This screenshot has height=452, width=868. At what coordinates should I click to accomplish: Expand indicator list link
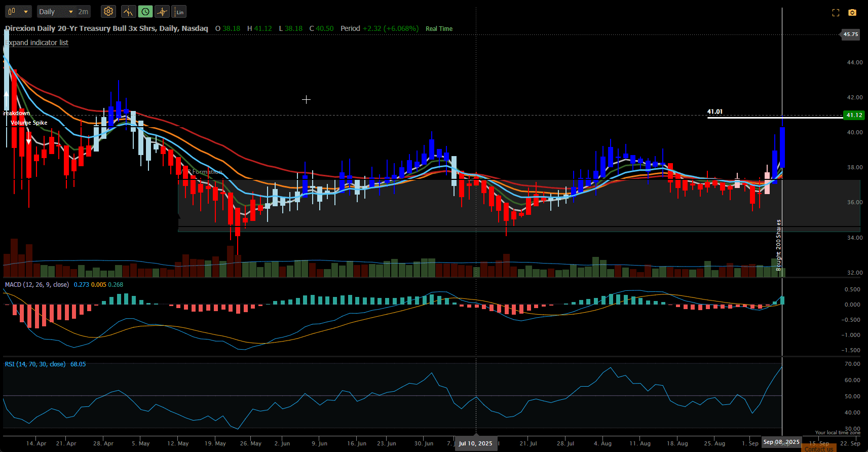(x=36, y=43)
